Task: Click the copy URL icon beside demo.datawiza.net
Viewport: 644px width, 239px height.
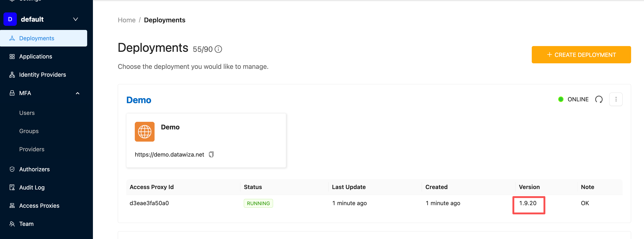Action: 211,154
